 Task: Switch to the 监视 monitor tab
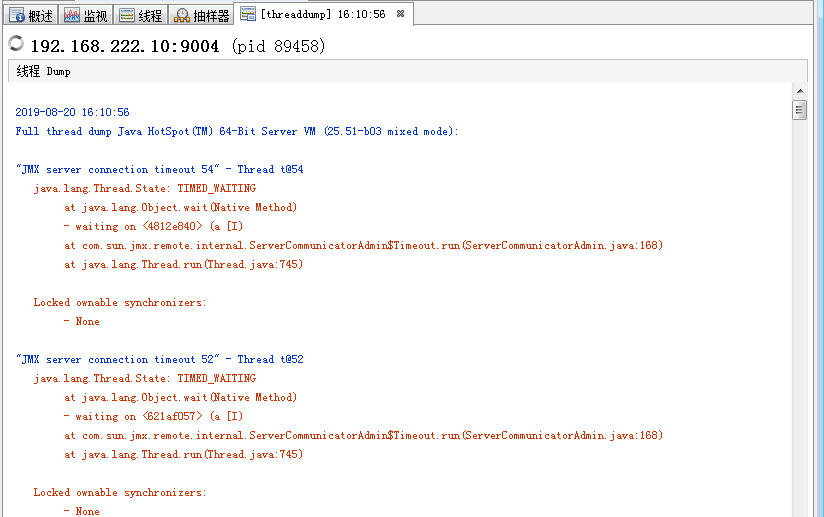[85, 16]
